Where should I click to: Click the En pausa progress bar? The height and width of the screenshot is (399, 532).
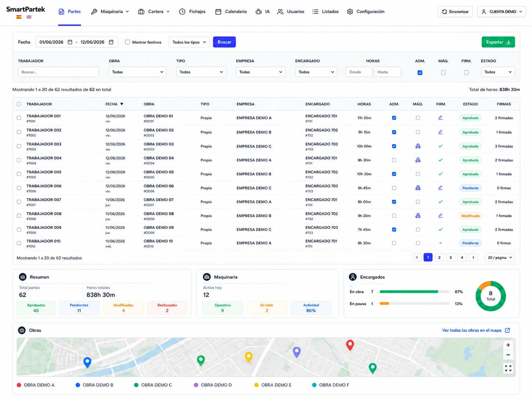click(414, 303)
